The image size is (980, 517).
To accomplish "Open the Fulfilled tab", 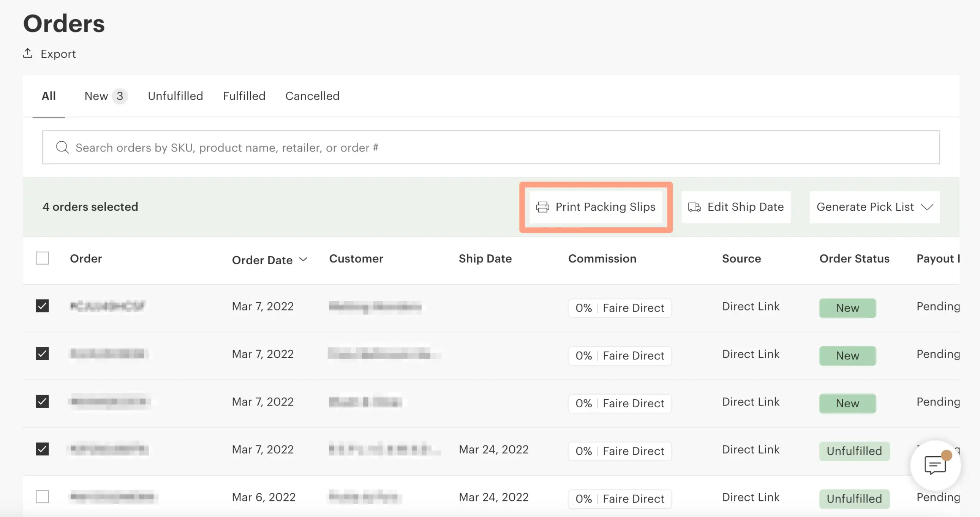I will [x=244, y=96].
